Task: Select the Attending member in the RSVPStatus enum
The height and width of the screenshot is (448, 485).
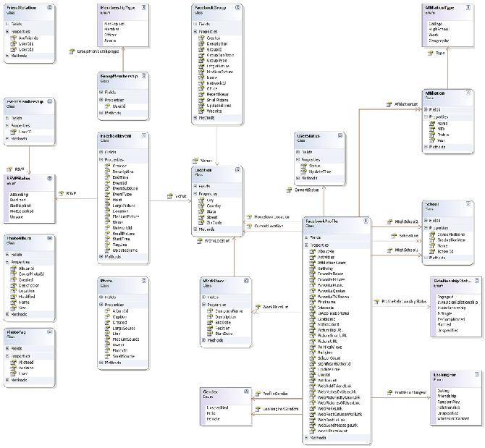Action: point(19,195)
